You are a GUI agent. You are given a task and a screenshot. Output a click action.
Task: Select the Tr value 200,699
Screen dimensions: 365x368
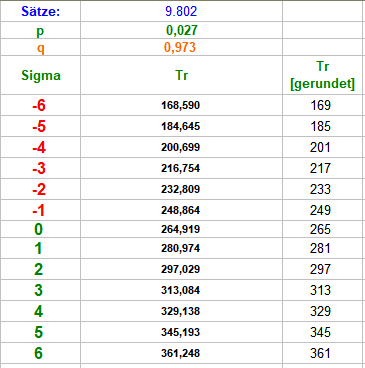pos(181,147)
